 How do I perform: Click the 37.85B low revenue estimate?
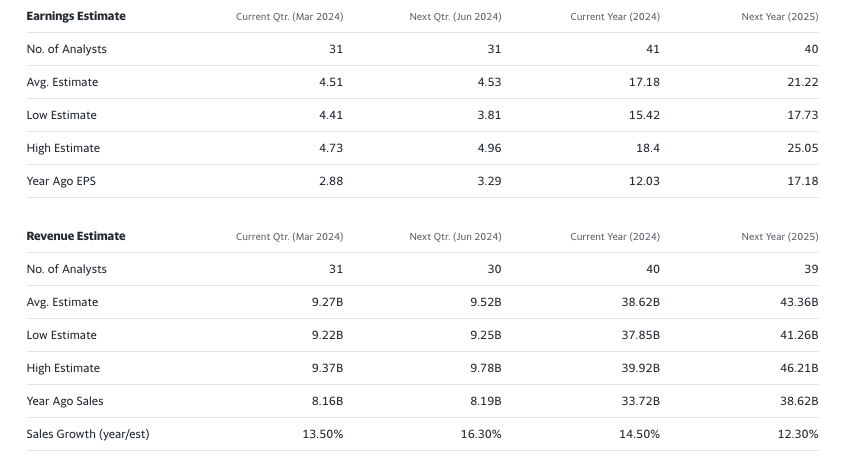click(640, 335)
